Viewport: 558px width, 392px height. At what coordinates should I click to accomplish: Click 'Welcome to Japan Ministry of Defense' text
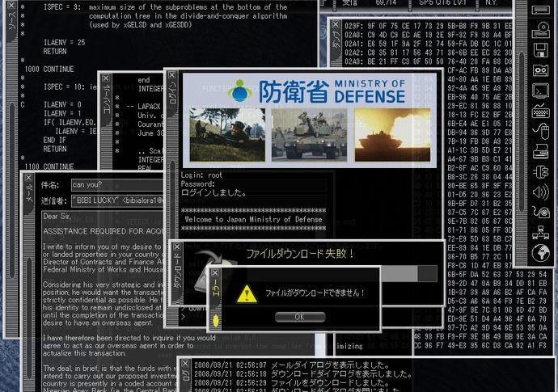(x=253, y=220)
